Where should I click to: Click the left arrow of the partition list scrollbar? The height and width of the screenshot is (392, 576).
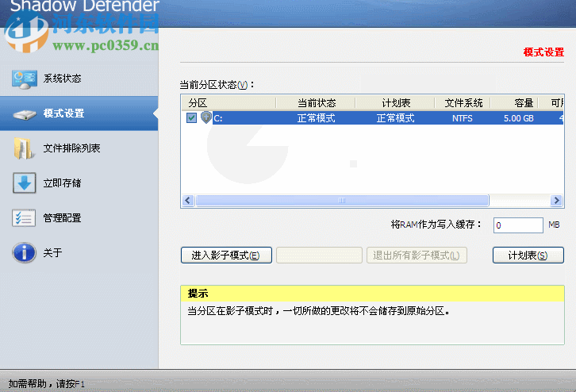pos(188,201)
